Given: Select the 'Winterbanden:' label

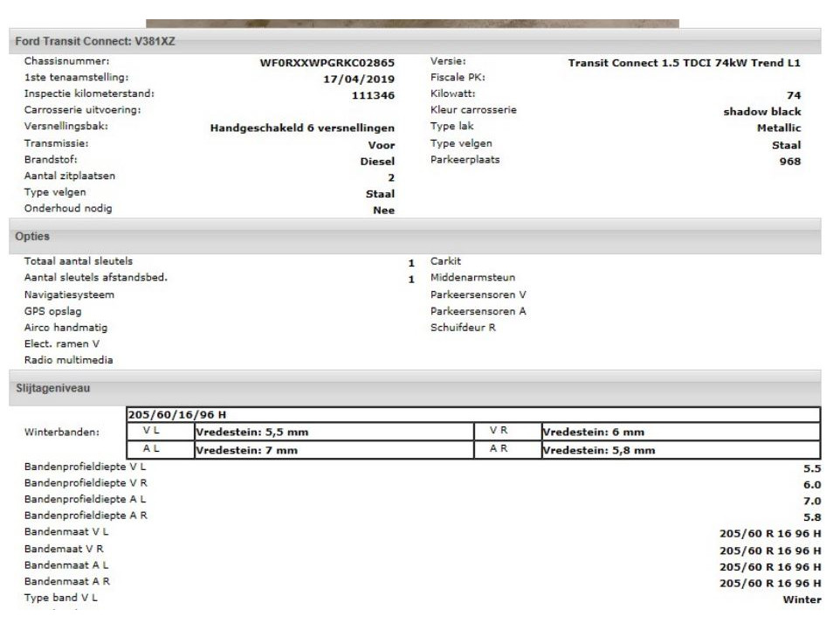Looking at the screenshot, I should [x=62, y=433].
